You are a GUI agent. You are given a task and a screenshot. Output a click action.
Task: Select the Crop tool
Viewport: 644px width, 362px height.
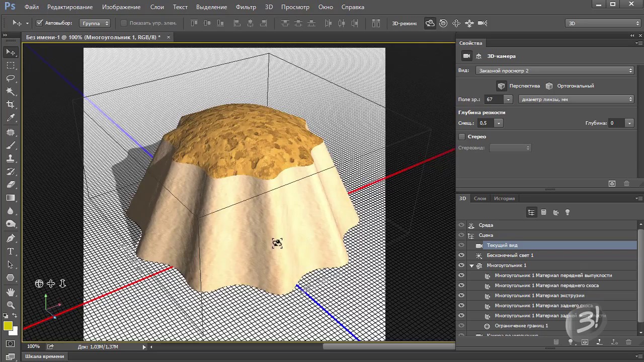tap(11, 105)
